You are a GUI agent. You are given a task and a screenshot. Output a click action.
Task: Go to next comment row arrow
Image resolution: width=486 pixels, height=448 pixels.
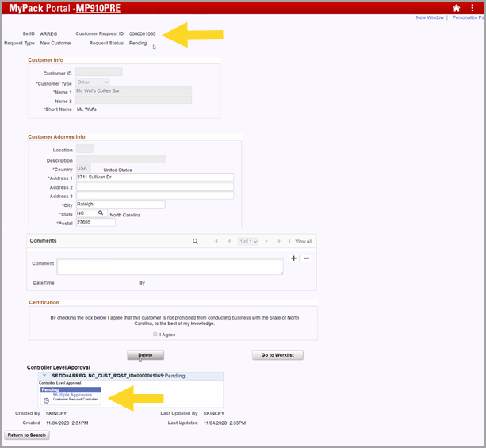coord(266,241)
